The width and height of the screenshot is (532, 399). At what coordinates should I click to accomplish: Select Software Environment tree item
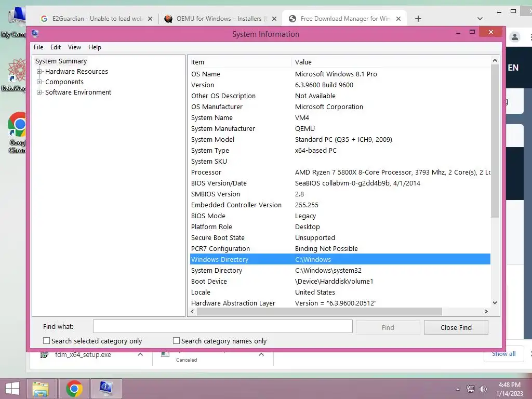(78, 92)
